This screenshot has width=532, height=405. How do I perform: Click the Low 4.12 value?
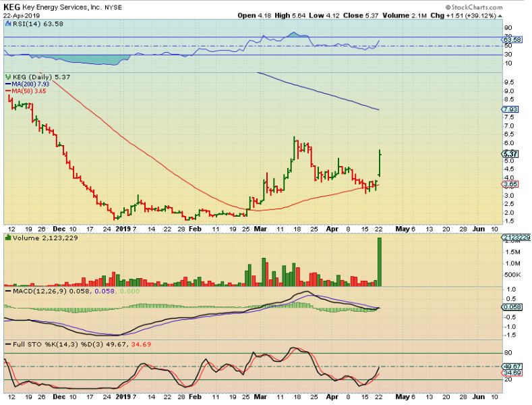pyautogui.click(x=324, y=16)
